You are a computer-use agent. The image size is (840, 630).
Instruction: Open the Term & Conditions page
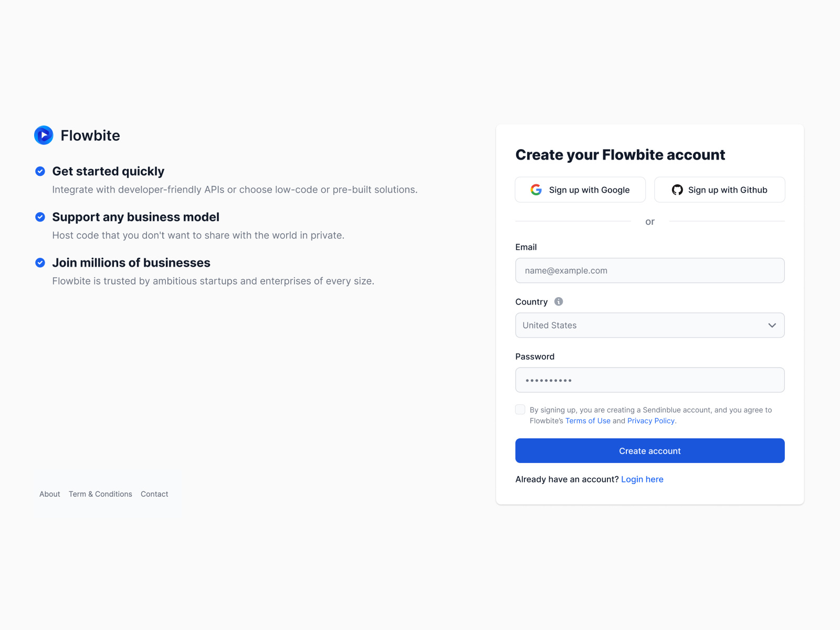pos(100,494)
